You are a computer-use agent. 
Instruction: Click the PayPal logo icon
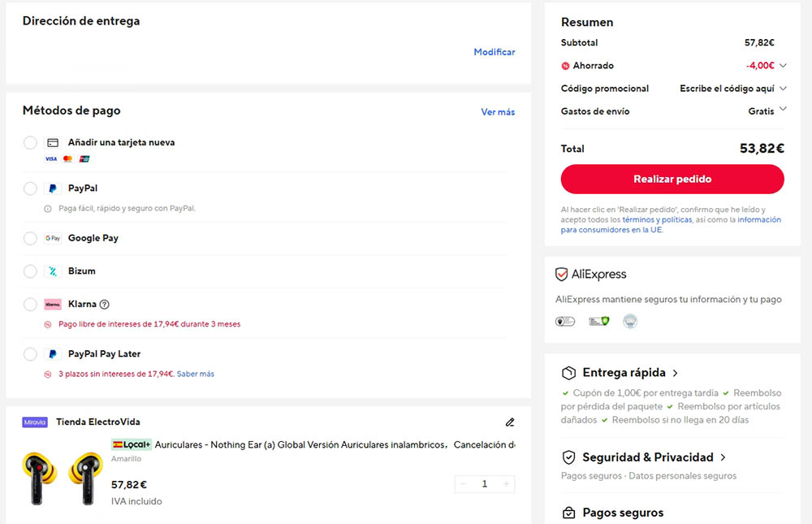(52, 188)
